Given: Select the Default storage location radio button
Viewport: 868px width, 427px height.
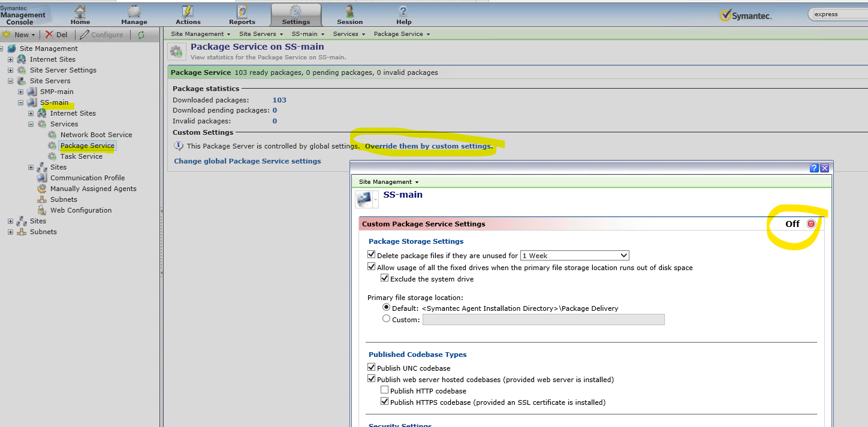Looking at the screenshot, I should (386, 307).
